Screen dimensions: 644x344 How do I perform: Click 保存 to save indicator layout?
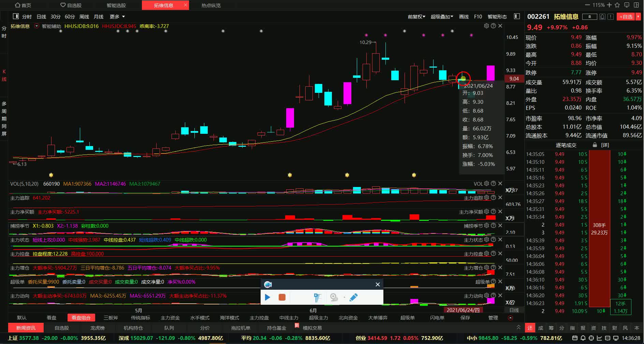(465, 318)
